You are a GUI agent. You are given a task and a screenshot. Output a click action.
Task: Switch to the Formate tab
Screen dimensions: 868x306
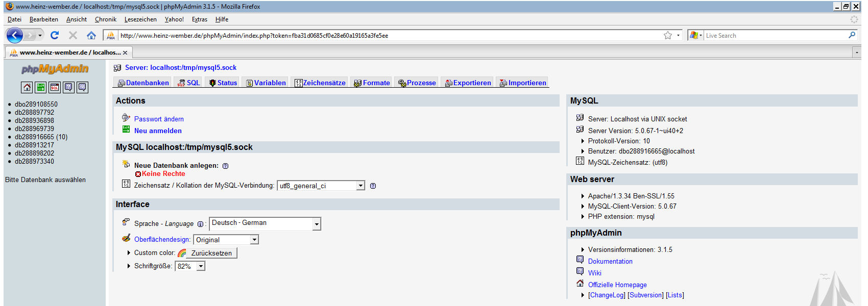click(x=372, y=83)
